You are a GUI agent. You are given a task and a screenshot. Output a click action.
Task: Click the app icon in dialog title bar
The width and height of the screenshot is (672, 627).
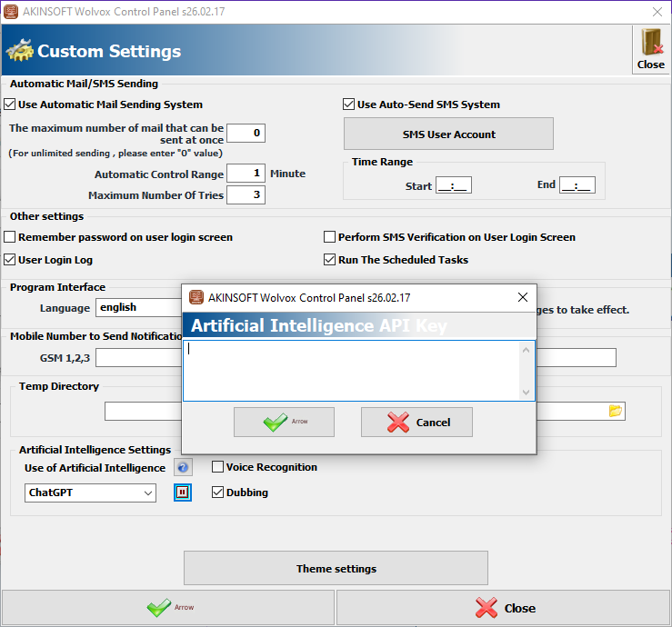pos(196,297)
